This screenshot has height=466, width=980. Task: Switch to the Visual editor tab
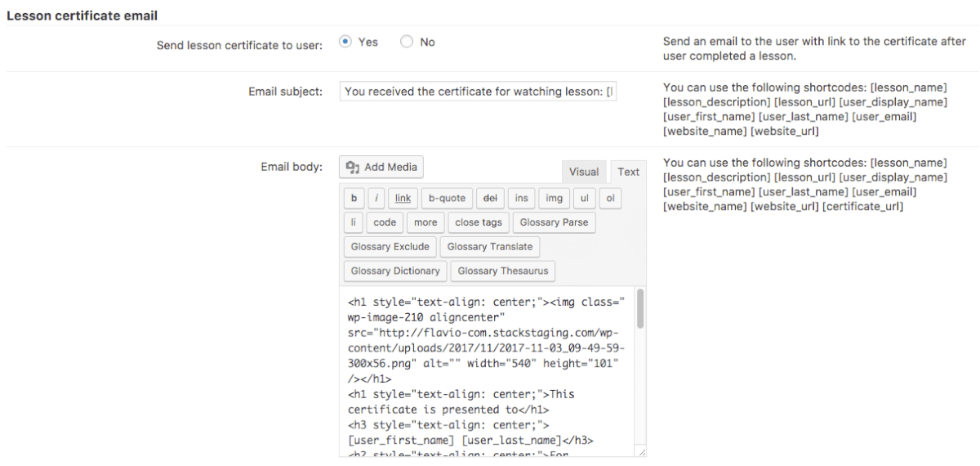pyautogui.click(x=584, y=172)
